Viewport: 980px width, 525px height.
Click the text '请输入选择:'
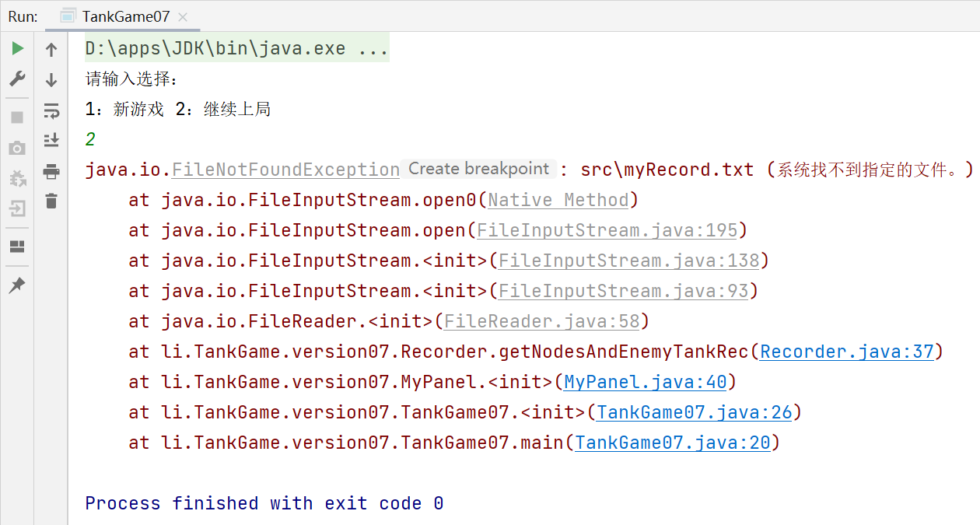(x=131, y=79)
